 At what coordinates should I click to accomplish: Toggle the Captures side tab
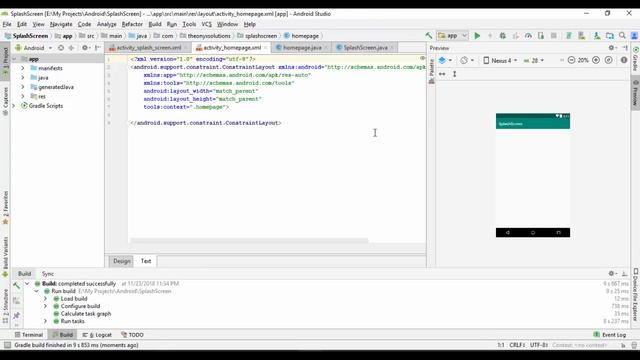[x=5, y=101]
